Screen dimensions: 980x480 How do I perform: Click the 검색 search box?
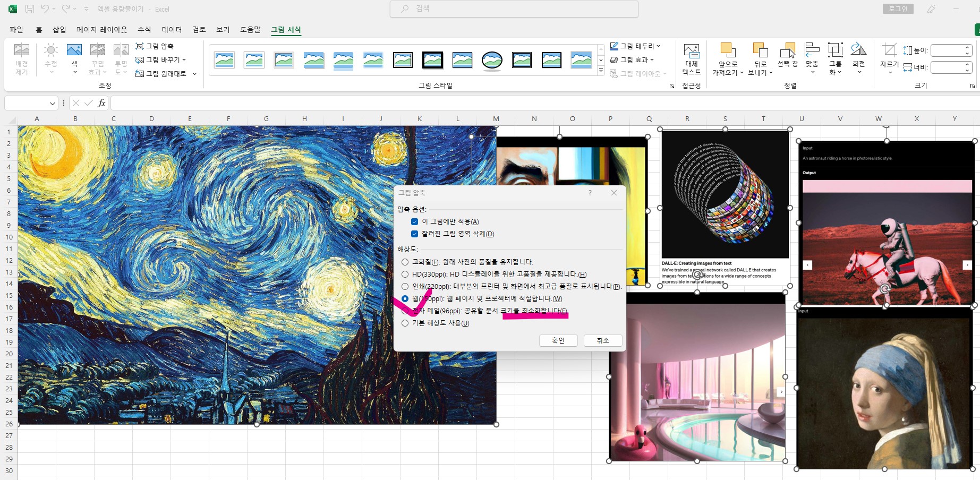click(514, 9)
